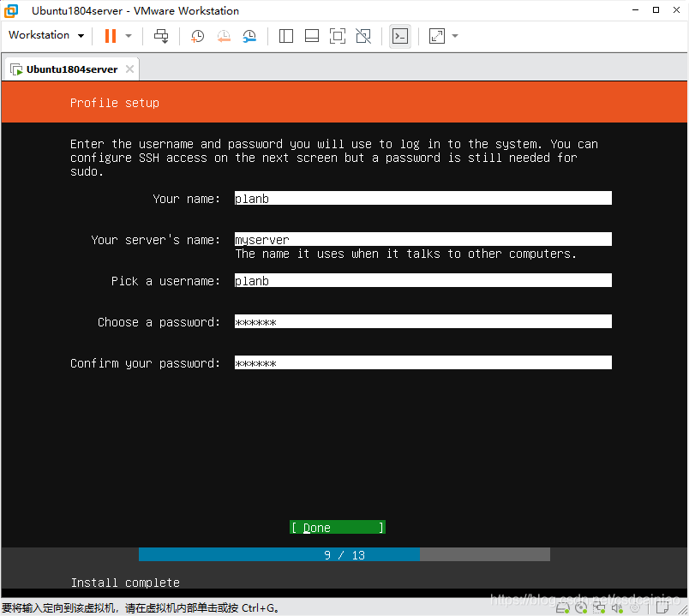689x616 pixels.
Task: Click the Done button
Action: 338,527
